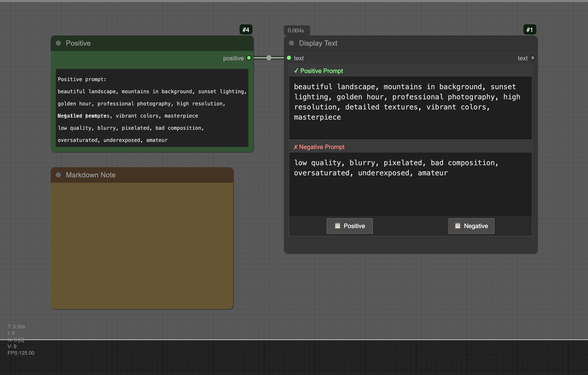The height and width of the screenshot is (375, 588).
Task: Select the Markdown Note node title
Action: click(x=90, y=175)
